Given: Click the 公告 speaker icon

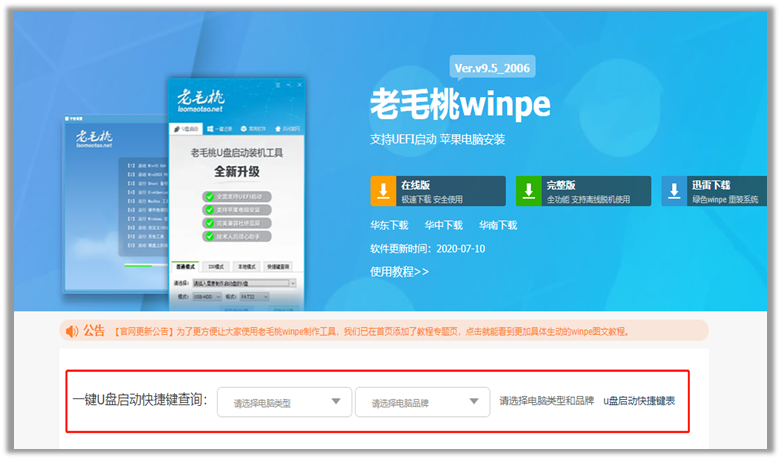Looking at the screenshot, I should [x=72, y=331].
